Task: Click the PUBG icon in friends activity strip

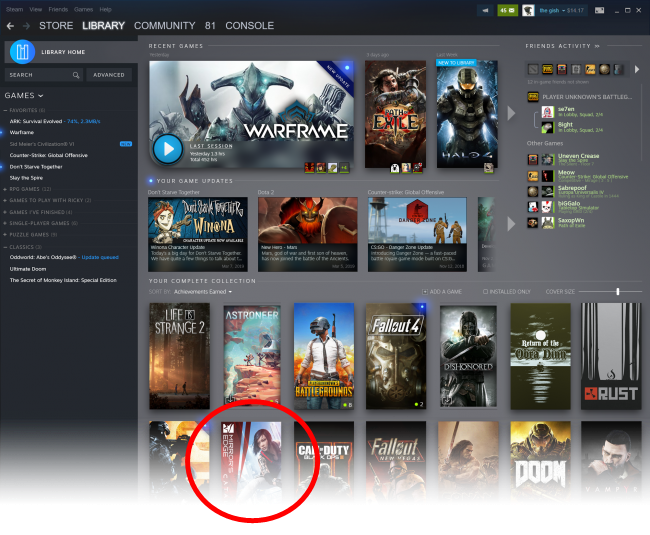Action: pos(548,69)
